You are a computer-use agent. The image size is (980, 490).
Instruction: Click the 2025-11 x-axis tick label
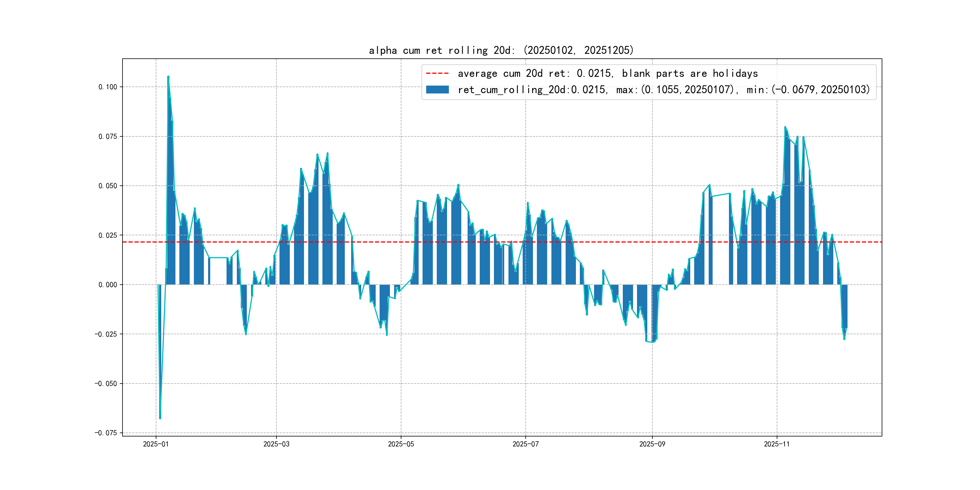click(776, 444)
